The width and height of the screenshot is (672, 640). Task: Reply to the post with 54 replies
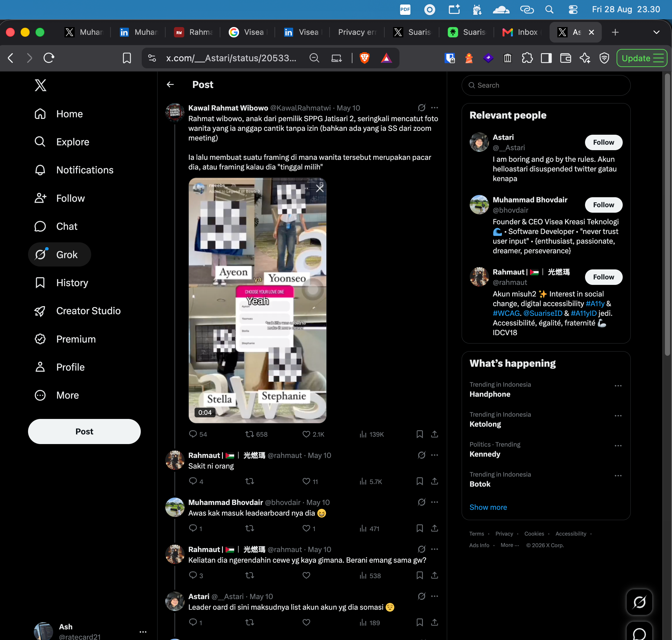click(198, 434)
